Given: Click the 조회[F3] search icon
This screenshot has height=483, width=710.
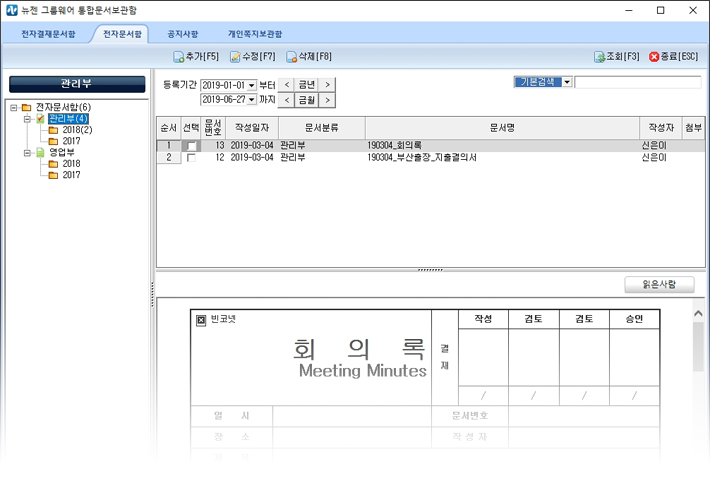Looking at the screenshot, I should click(x=600, y=57).
